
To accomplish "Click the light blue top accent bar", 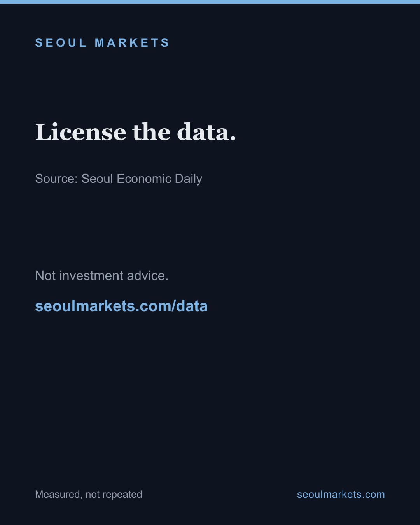I will click(x=210, y=2).
